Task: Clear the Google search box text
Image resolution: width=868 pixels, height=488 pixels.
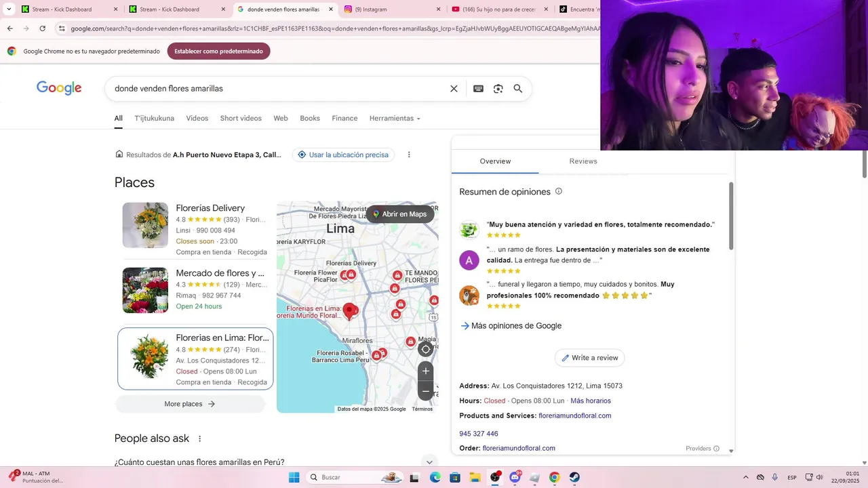Action: click(454, 89)
